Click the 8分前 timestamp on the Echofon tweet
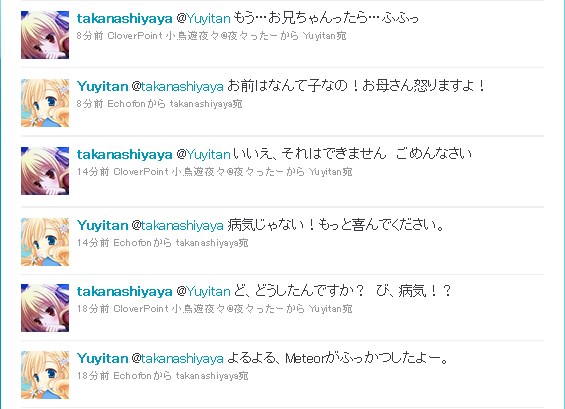 [90, 104]
